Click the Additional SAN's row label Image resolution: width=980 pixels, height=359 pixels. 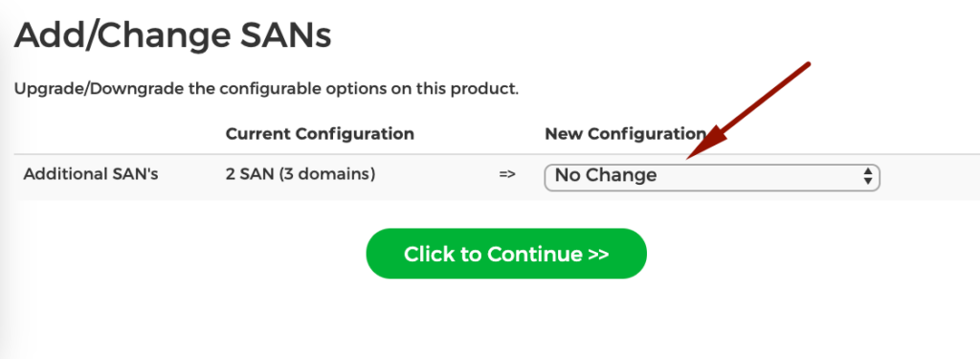pyautogui.click(x=91, y=174)
